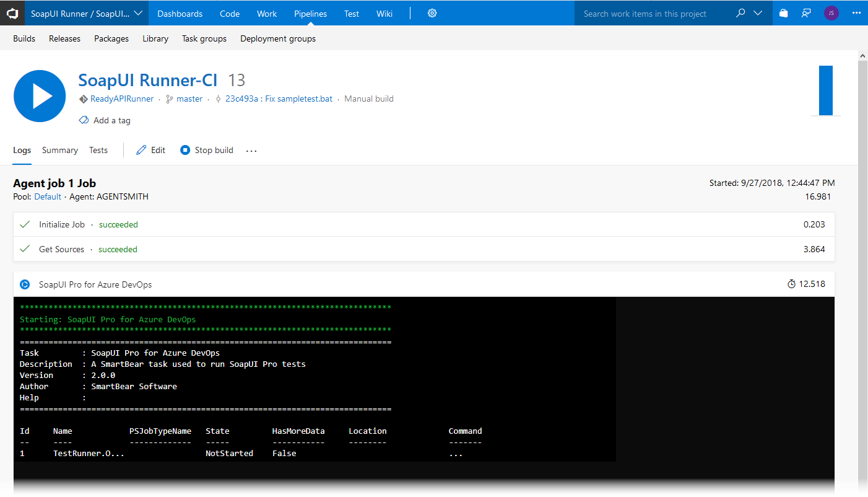Viewport: 868px width, 497px height.
Task: Open the Azure DevOps home logo
Action: [12, 13]
